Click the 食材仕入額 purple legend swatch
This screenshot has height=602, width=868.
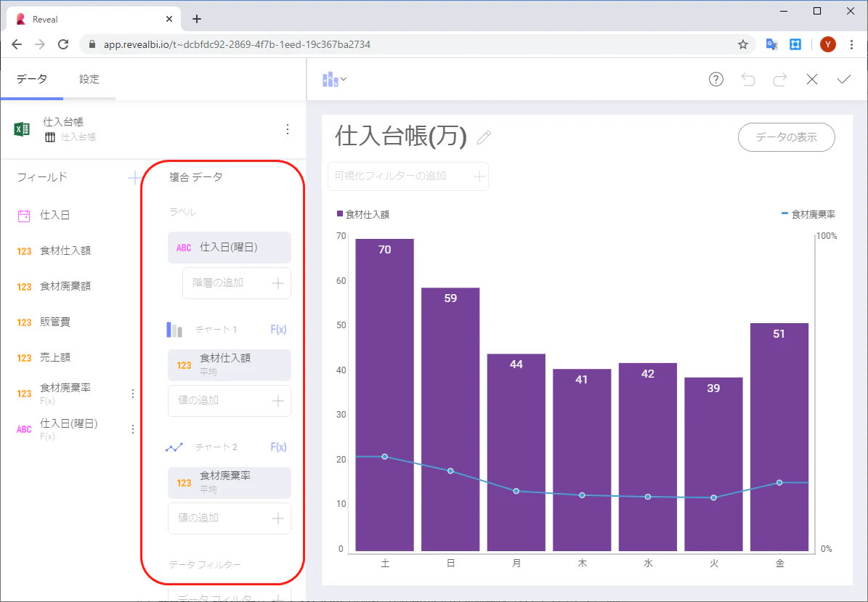[340, 213]
